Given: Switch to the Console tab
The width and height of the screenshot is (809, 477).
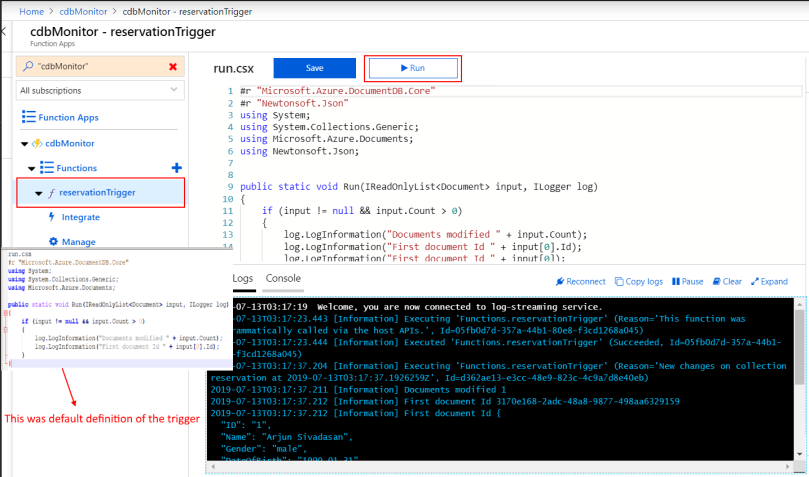Looking at the screenshot, I should [283, 278].
